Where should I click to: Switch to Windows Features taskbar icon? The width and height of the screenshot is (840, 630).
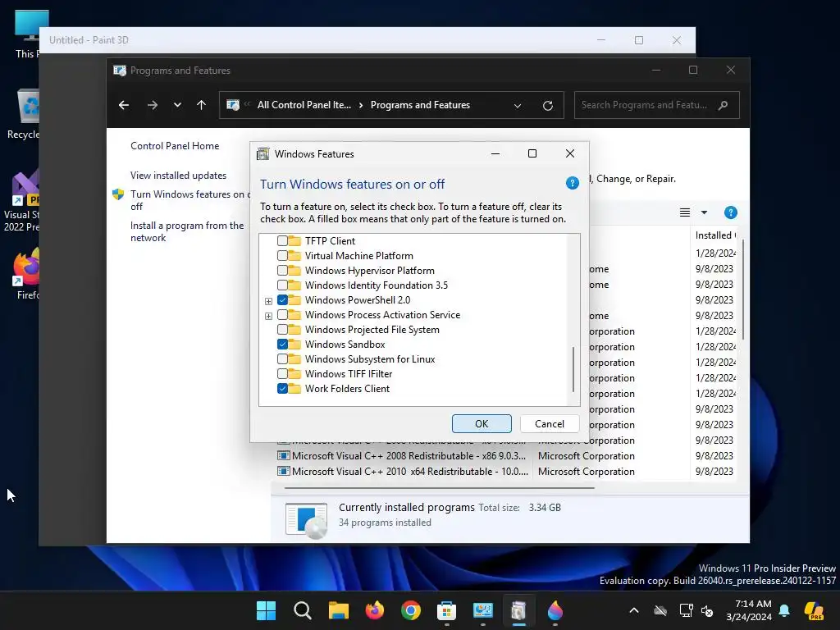click(x=518, y=610)
